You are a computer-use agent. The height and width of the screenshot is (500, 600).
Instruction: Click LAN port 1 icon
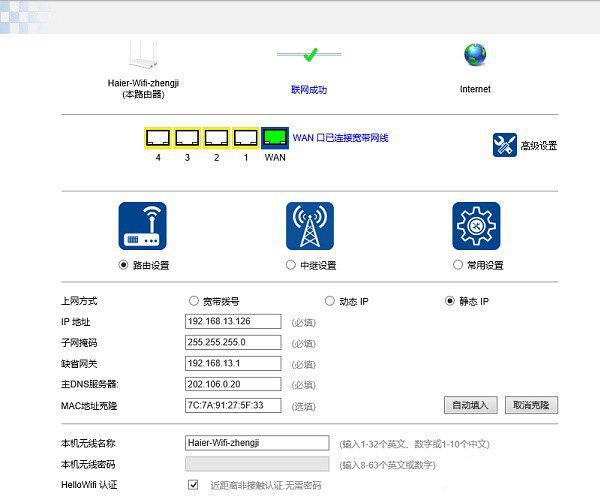pyautogui.click(x=245, y=138)
